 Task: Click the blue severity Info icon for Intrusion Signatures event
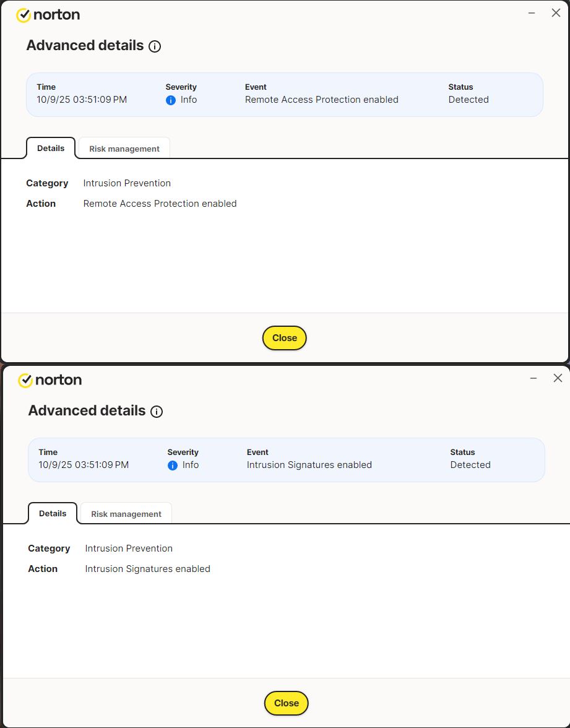[x=173, y=466]
